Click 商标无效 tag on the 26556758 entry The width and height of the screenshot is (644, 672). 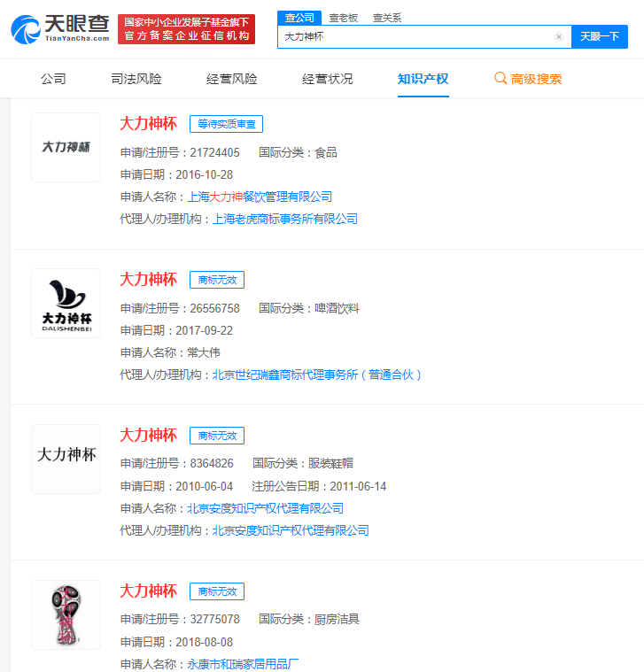(x=217, y=280)
